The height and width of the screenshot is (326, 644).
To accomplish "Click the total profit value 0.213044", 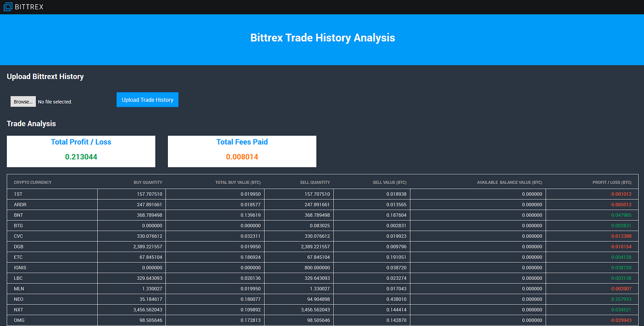I will [81, 157].
